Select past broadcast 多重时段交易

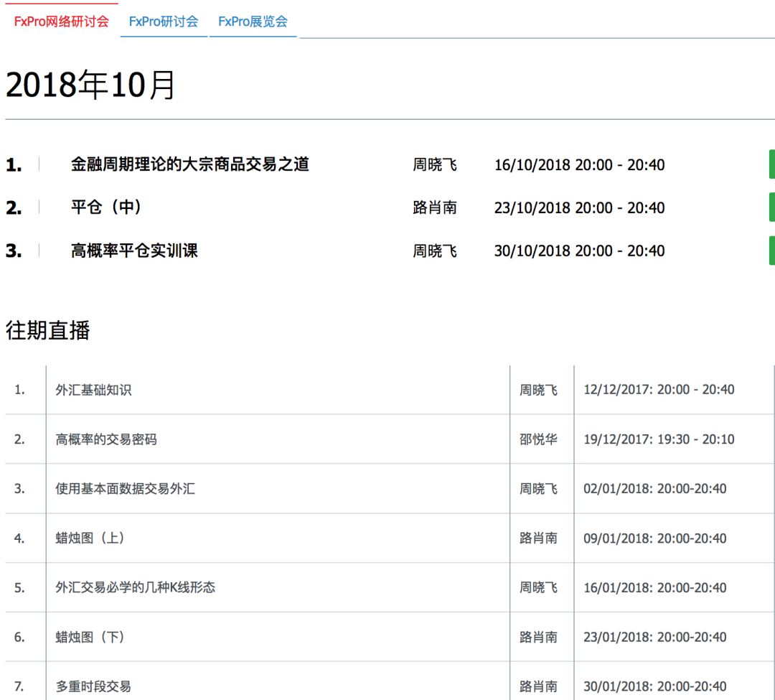click(93, 686)
